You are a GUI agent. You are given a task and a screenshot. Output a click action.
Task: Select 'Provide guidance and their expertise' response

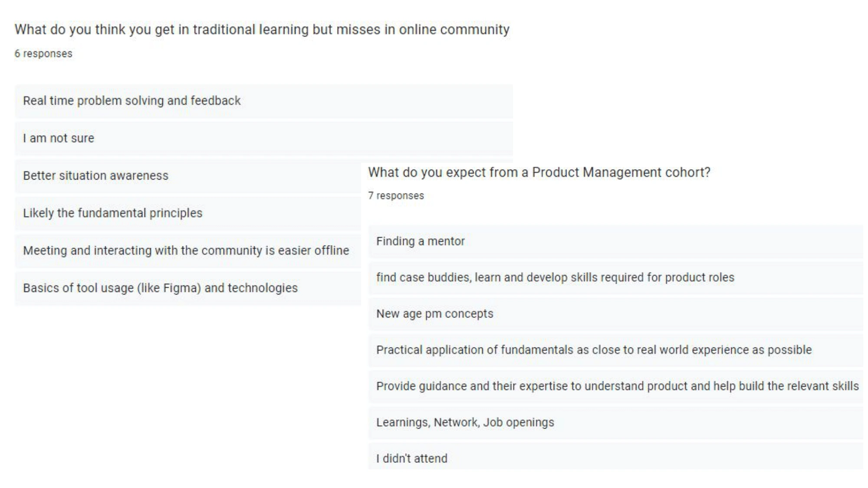(x=616, y=386)
